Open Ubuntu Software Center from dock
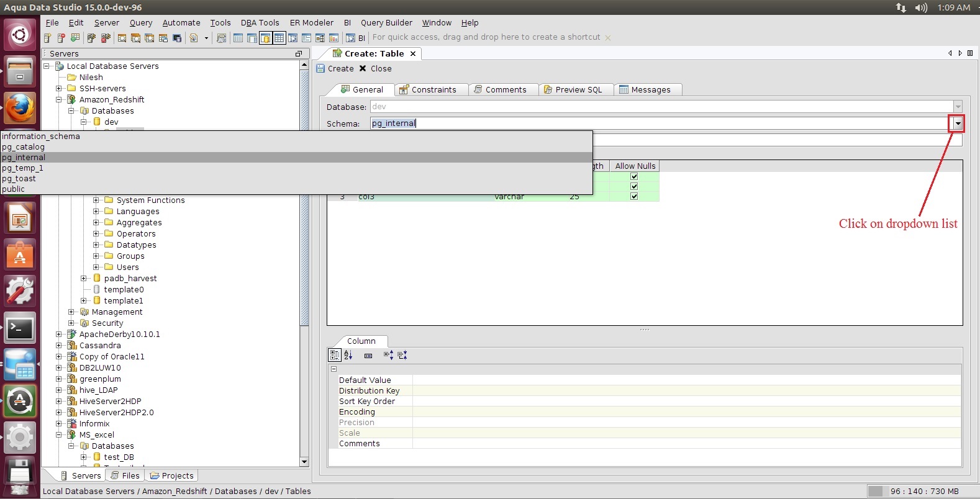980x499 pixels. click(x=20, y=254)
